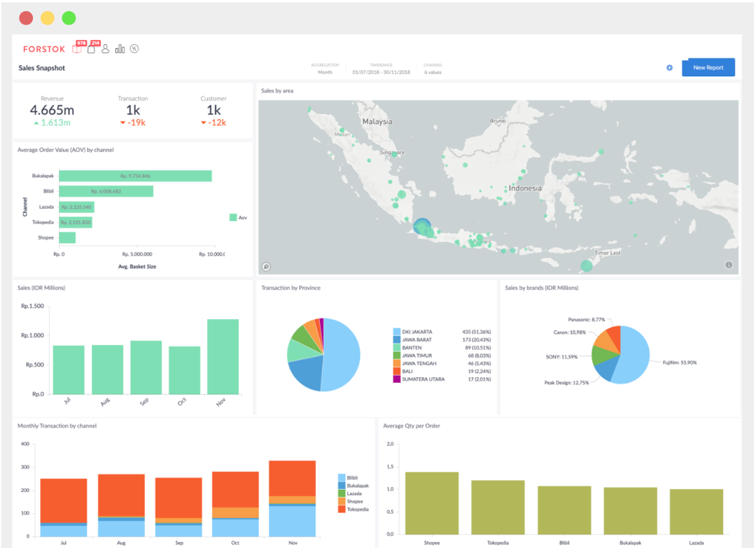
Task: Open the customers person icon
Action: tap(105, 49)
